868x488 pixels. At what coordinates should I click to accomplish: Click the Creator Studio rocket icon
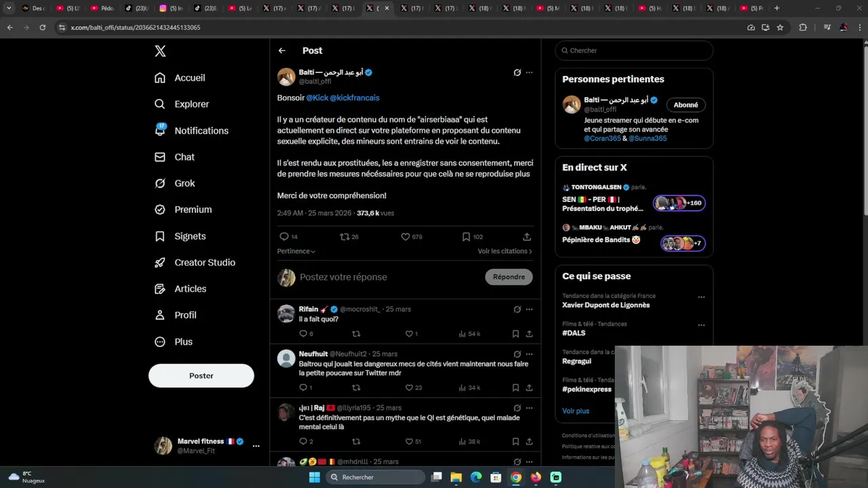[x=160, y=263]
